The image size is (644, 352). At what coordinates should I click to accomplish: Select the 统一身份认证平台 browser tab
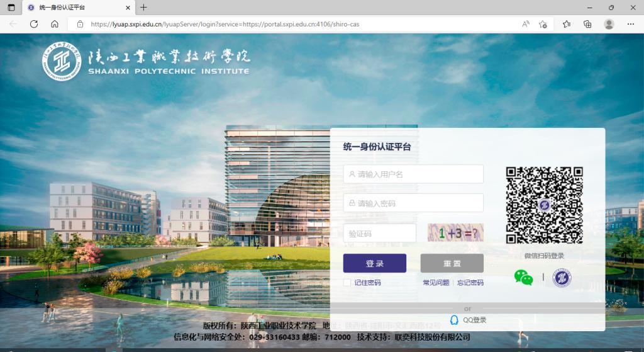coord(75,8)
